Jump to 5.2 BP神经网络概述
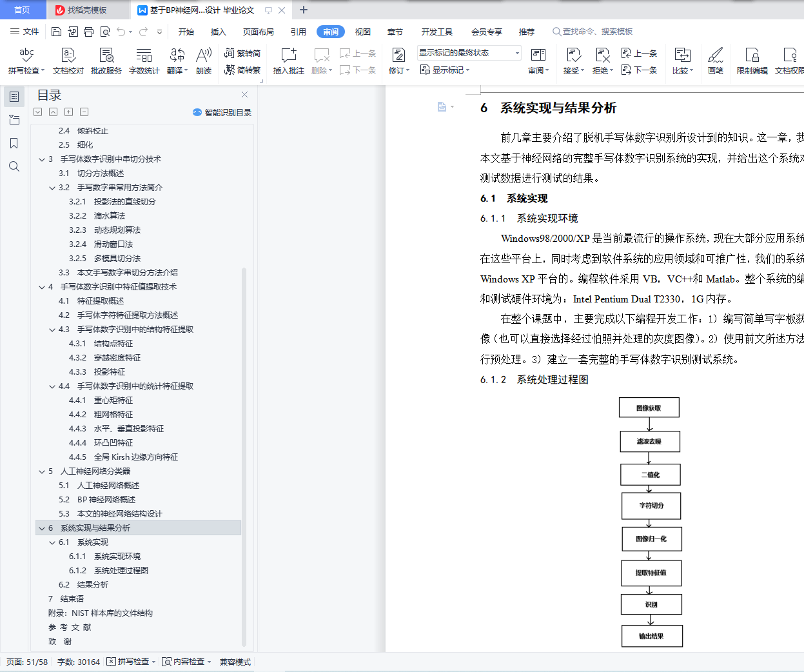 point(97,500)
